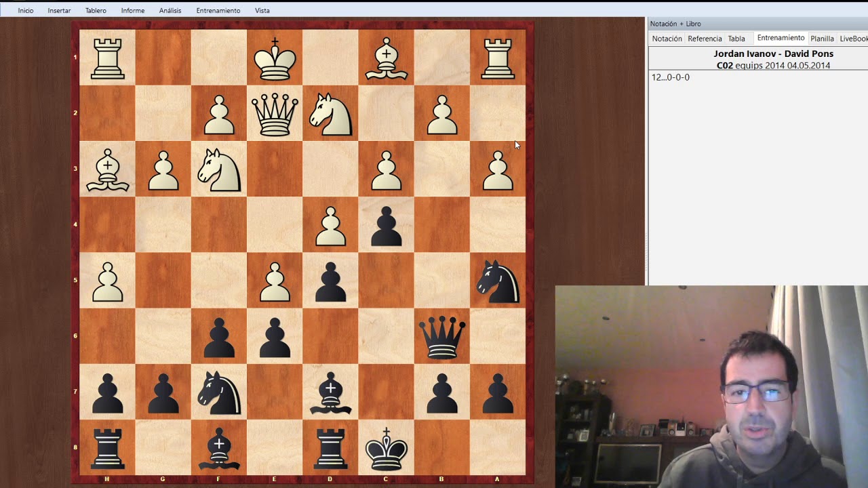Select the white bishop on c1
Image resolution: width=868 pixels, height=488 pixels.
coord(387,59)
